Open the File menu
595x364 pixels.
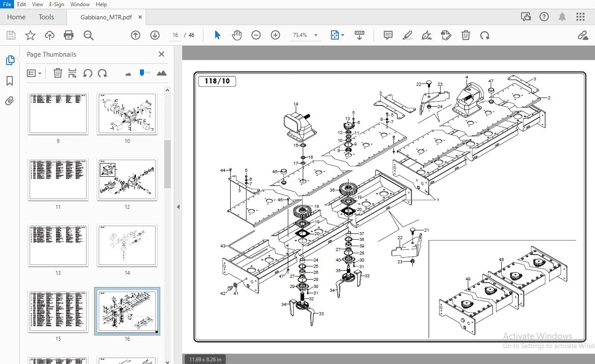[7, 4]
